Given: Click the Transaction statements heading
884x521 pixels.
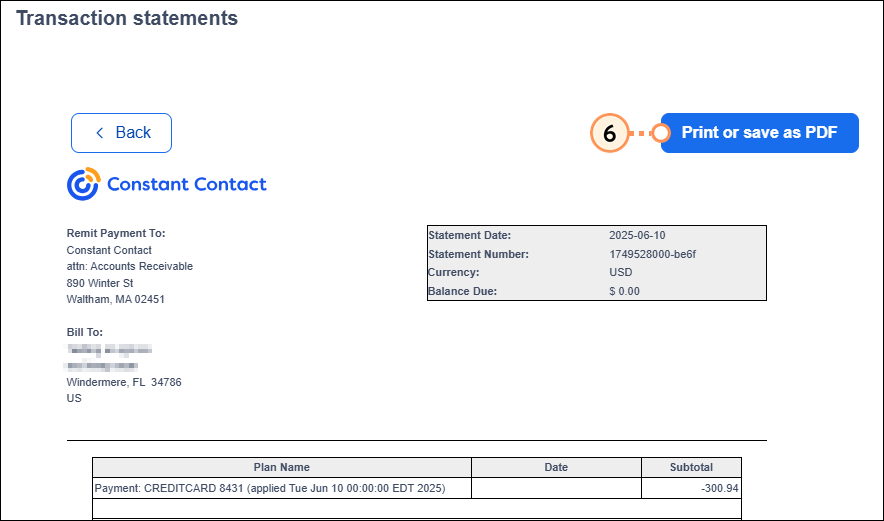Looking at the screenshot, I should 127,18.
